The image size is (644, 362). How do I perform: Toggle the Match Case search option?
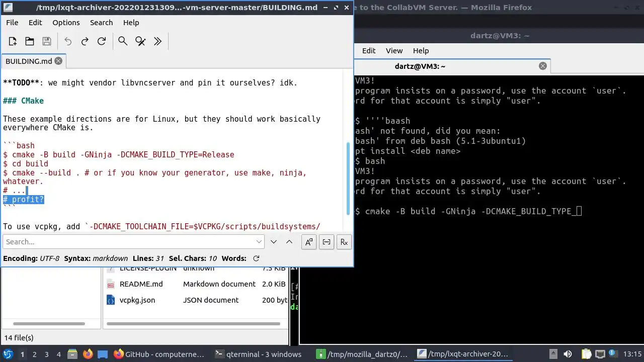point(309,242)
